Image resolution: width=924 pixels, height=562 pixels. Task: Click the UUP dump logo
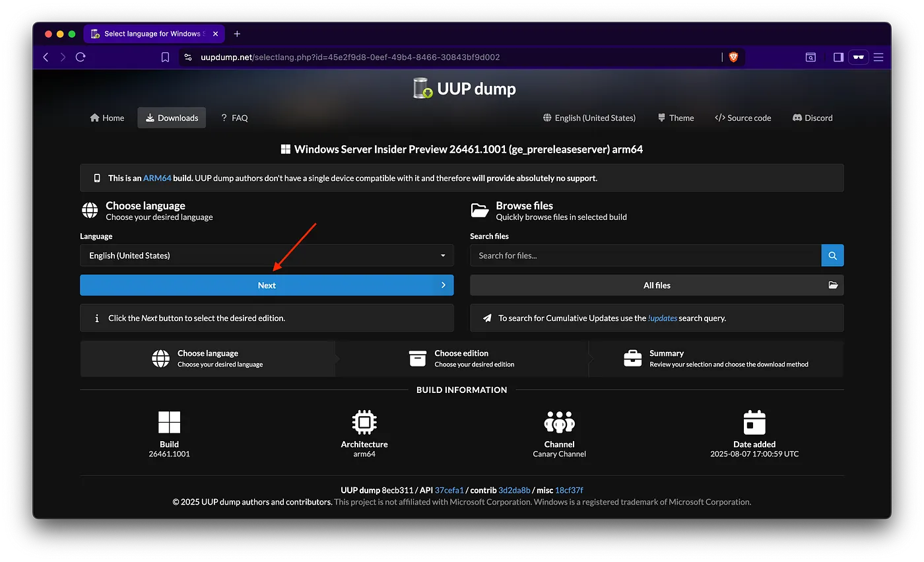pyautogui.click(x=463, y=88)
